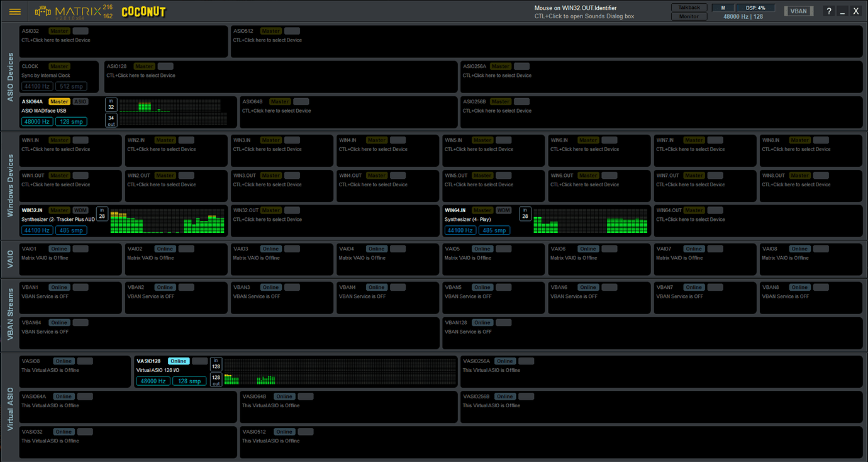Click the 'in 32' channel badge on ASIO64A
Screen dimensions: 868x462
pos(111,103)
